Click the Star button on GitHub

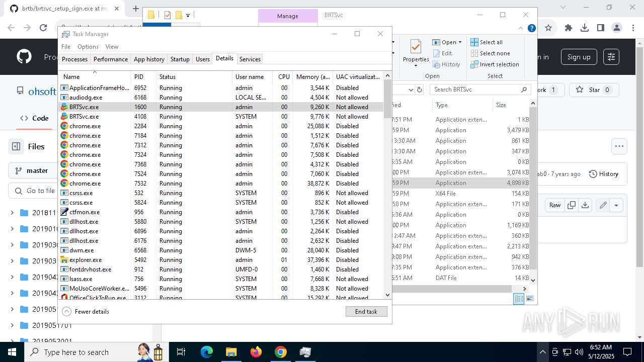click(594, 90)
